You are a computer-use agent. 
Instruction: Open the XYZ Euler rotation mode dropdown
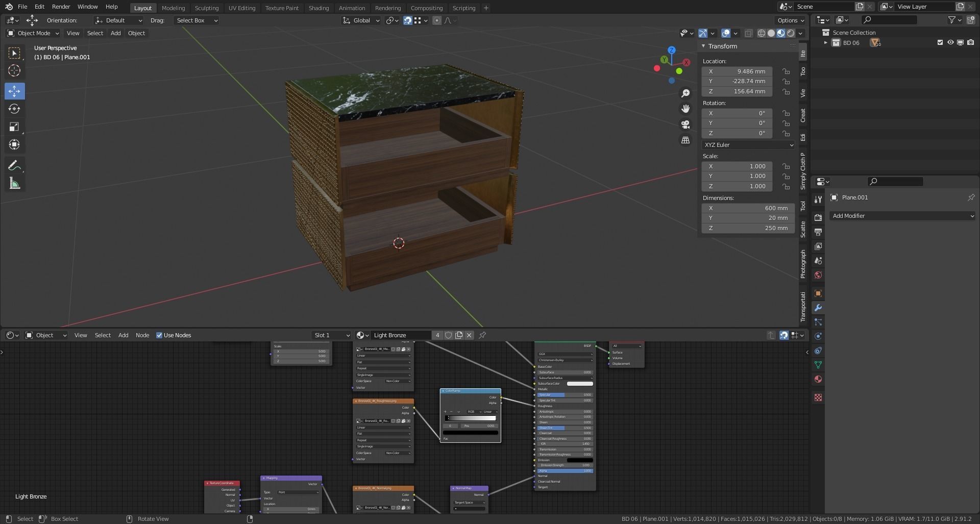[748, 145]
